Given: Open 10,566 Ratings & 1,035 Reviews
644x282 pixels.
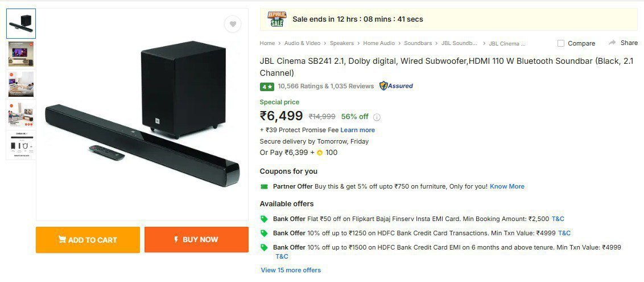Looking at the screenshot, I should tap(325, 87).
